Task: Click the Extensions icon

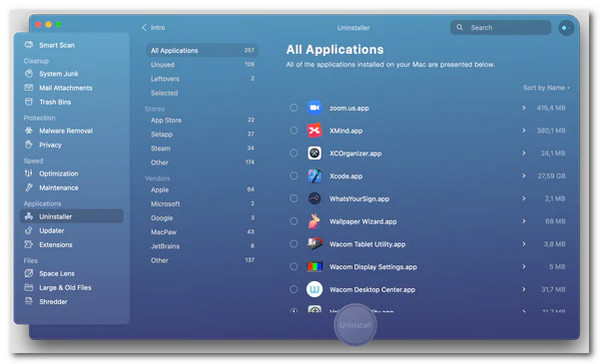Action: click(29, 245)
